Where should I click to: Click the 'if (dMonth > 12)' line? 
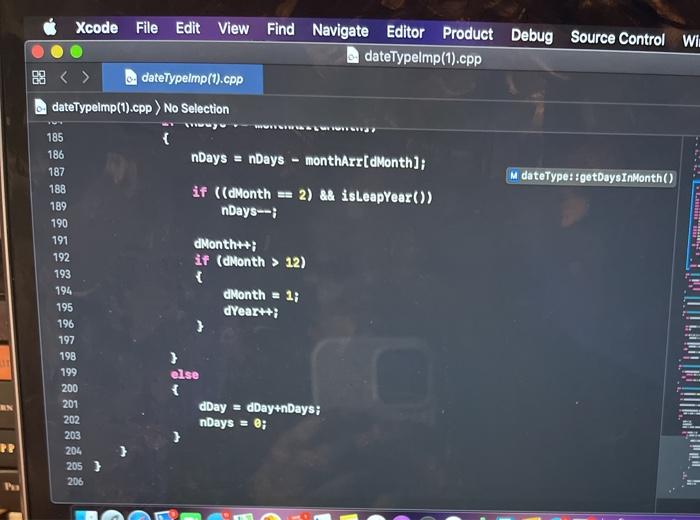coord(250,261)
